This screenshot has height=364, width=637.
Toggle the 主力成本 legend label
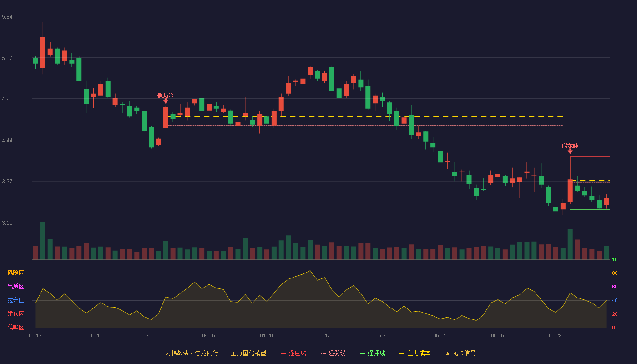pos(419,353)
